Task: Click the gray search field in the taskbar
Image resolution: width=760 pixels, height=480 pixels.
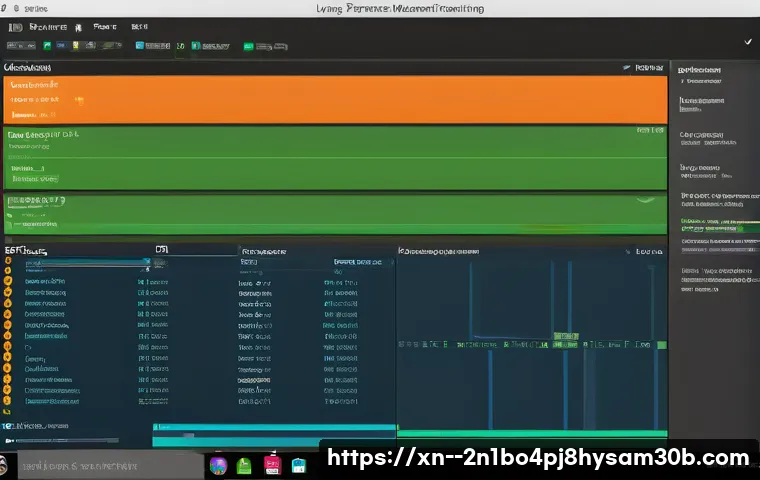Action: (x=111, y=466)
